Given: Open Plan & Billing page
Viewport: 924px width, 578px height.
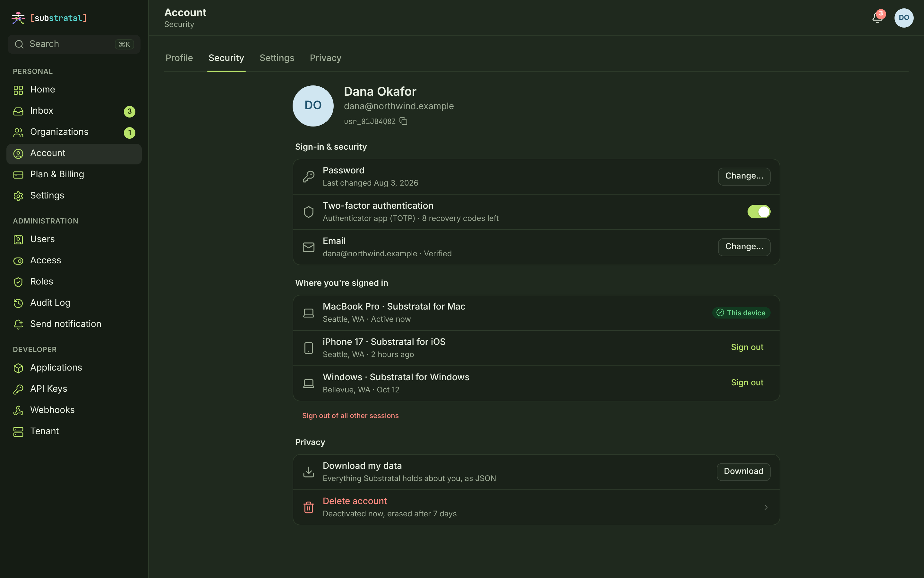Looking at the screenshot, I should pos(74,174).
